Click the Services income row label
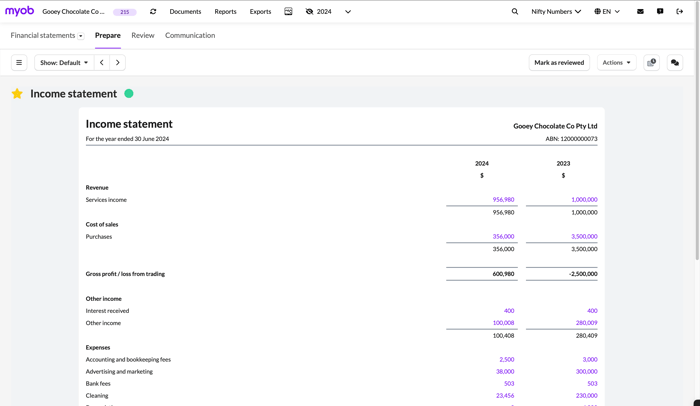Screen dimensions: 700x406 coord(106,200)
